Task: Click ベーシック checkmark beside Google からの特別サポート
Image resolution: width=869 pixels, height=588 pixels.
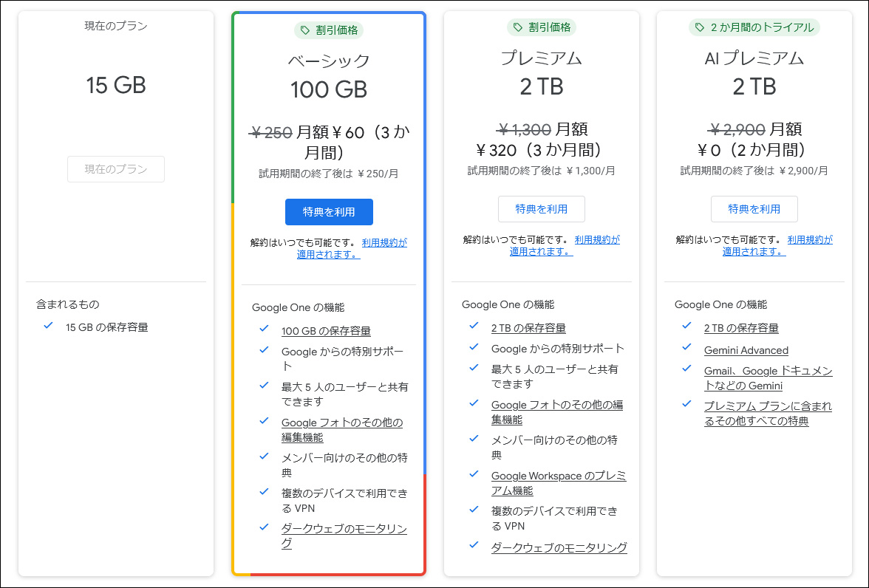Action: (264, 349)
